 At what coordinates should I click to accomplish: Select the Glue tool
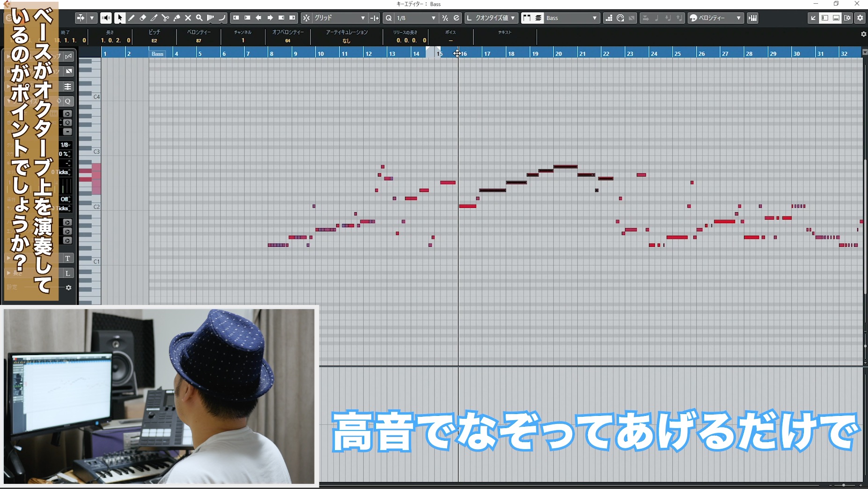(177, 18)
